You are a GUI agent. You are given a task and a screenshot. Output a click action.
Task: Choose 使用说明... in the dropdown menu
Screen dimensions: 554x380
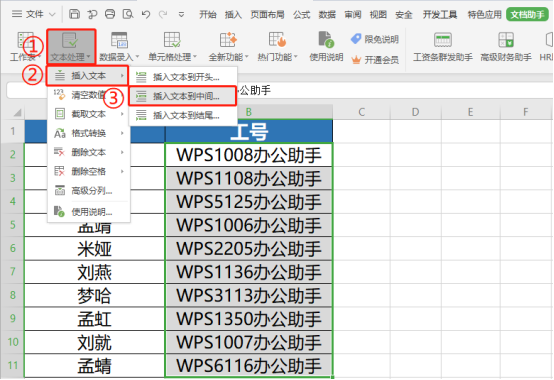click(89, 212)
